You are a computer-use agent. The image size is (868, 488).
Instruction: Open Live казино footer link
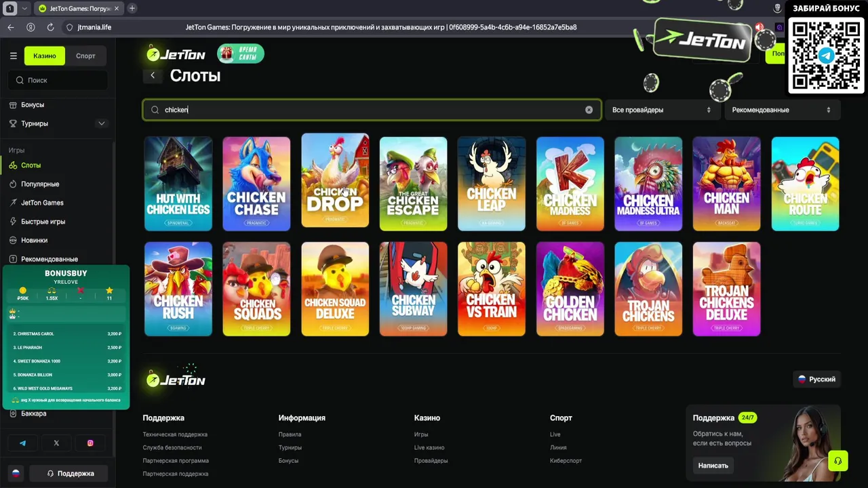coord(429,447)
